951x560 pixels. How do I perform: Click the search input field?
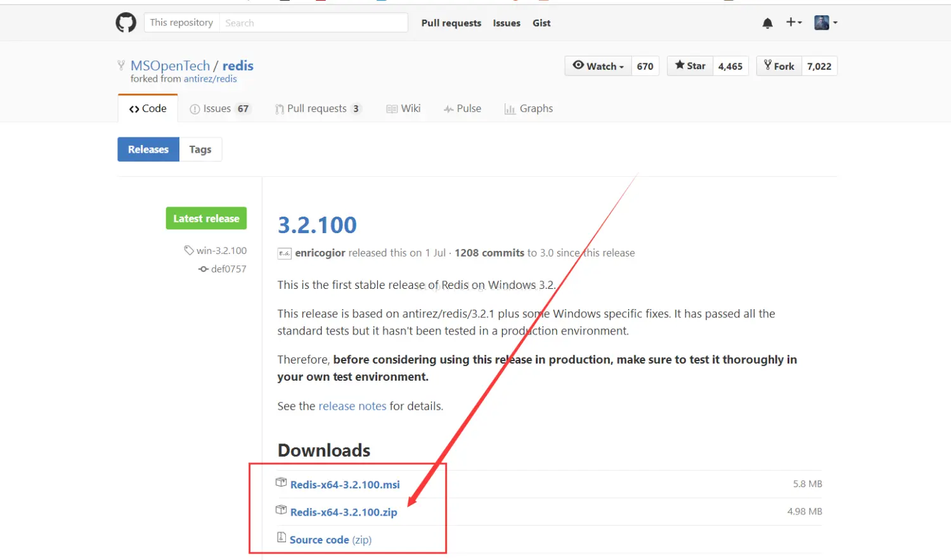click(x=313, y=23)
